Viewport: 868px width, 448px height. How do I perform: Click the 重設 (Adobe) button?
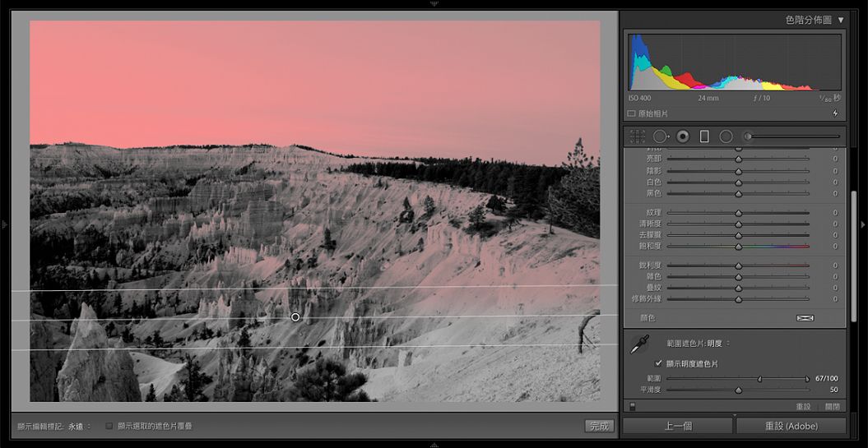[791, 426]
